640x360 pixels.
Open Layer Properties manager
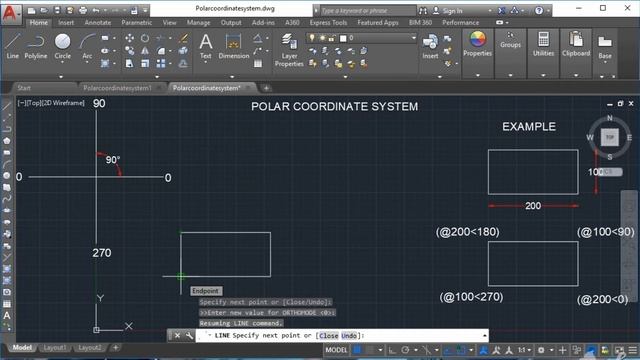click(x=289, y=50)
